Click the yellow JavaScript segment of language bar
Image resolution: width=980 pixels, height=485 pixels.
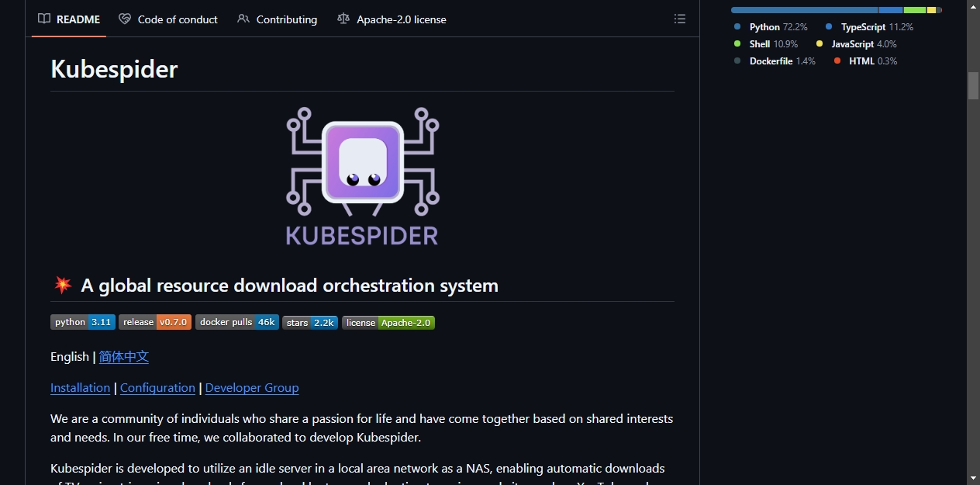click(x=931, y=10)
